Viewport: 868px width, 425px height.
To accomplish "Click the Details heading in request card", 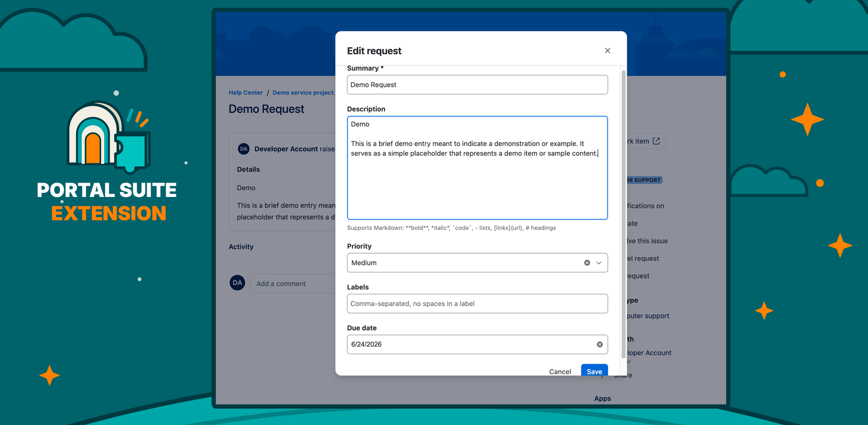I will (248, 169).
